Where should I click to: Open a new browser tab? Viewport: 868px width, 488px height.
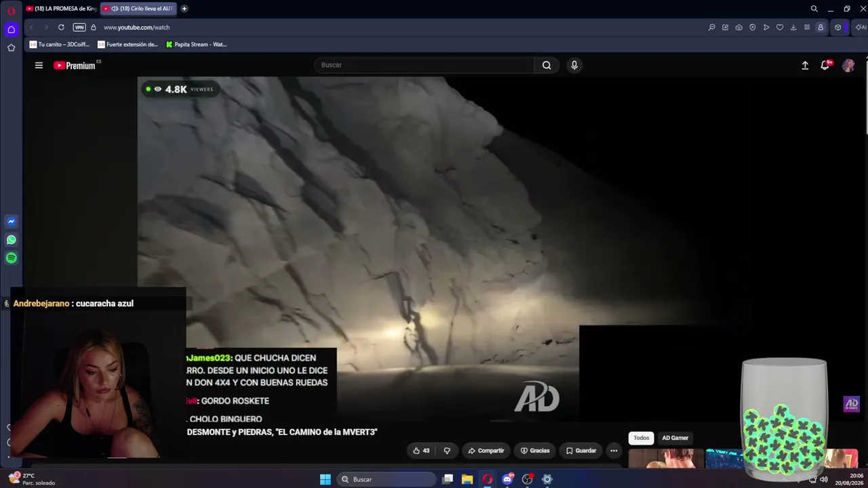[x=184, y=9]
